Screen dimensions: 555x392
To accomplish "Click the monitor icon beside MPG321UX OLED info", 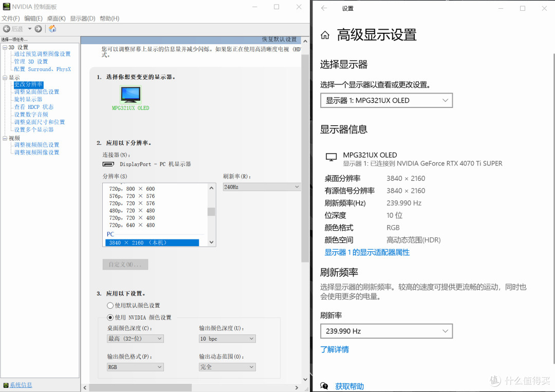I will tap(331, 157).
